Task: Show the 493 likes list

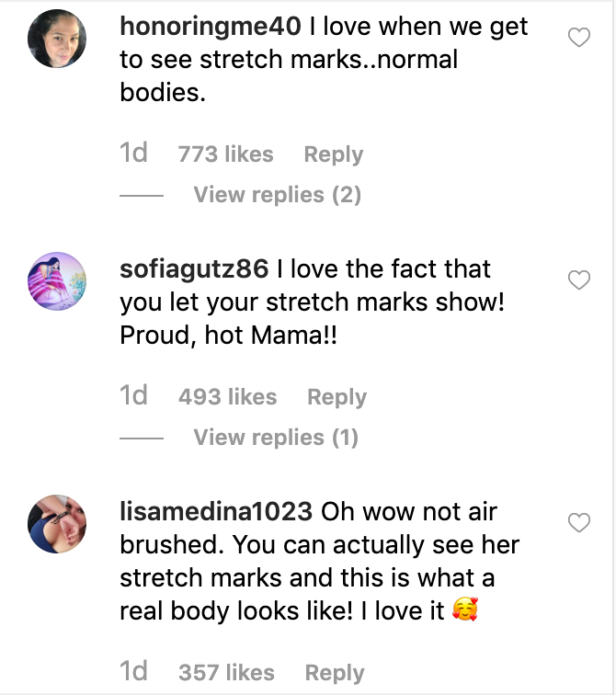Action: tap(228, 397)
